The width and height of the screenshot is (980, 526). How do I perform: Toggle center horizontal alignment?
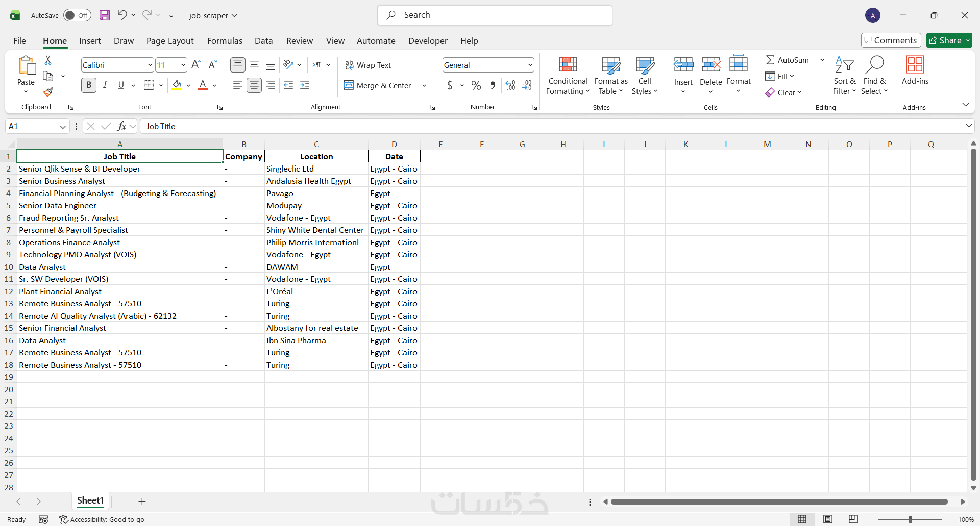pyautogui.click(x=254, y=85)
